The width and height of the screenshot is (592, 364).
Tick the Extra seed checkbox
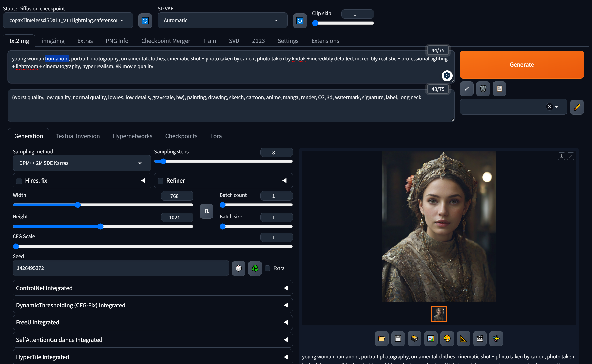[x=267, y=268]
